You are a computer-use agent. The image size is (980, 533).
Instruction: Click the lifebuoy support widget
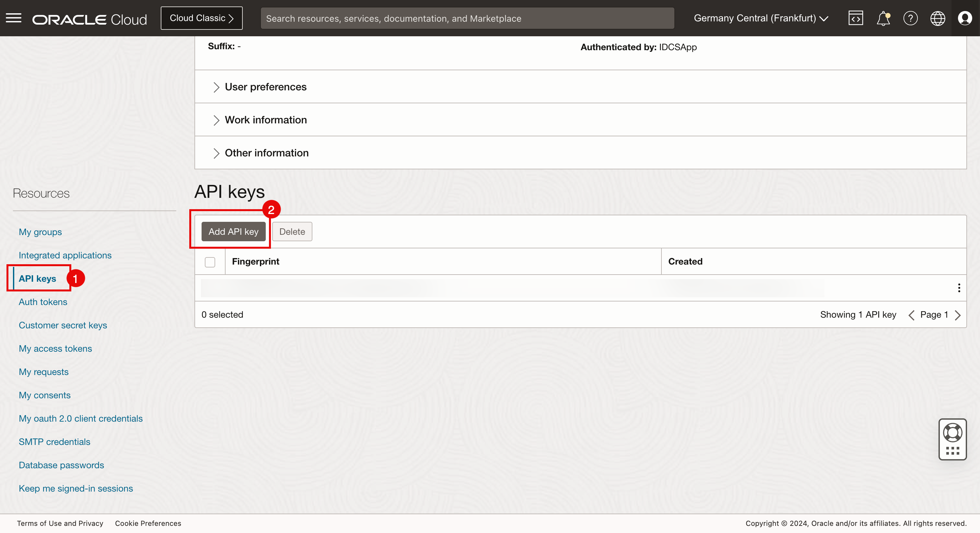pyautogui.click(x=952, y=433)
